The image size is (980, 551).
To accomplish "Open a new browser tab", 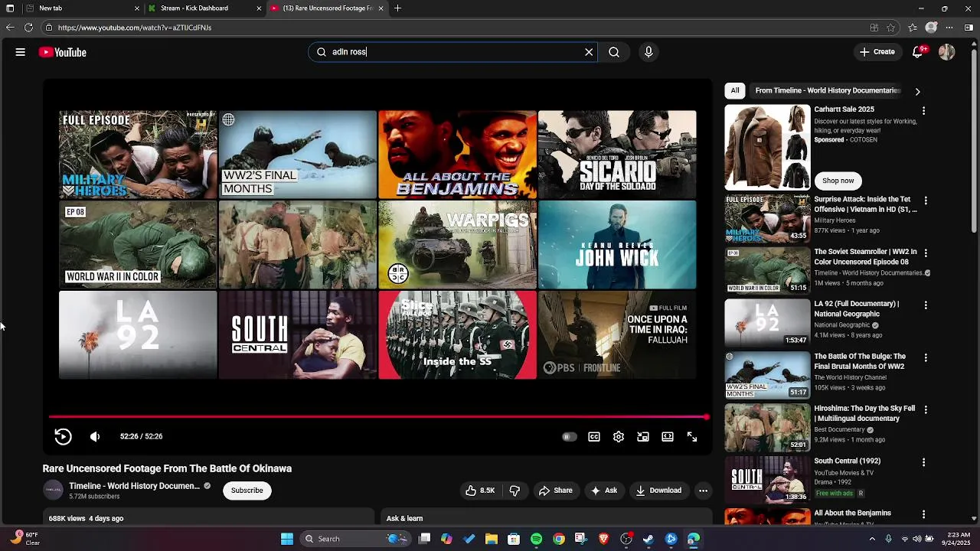I will [x=397, y=8].
